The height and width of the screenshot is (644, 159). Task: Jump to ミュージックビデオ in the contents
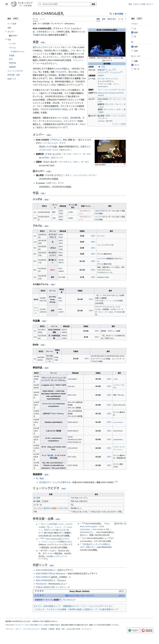click(x=15, y=71)
